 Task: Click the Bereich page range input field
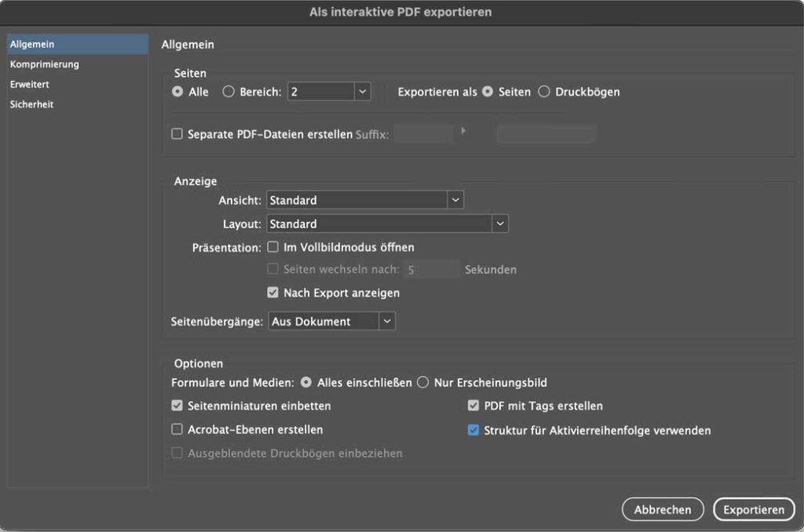click(x=321, y=92)
